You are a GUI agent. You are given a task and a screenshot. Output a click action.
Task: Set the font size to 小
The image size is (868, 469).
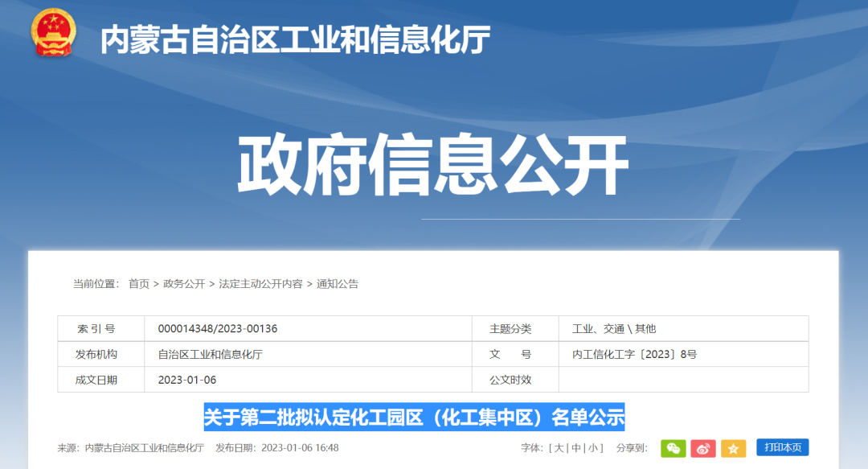point(593,448)
